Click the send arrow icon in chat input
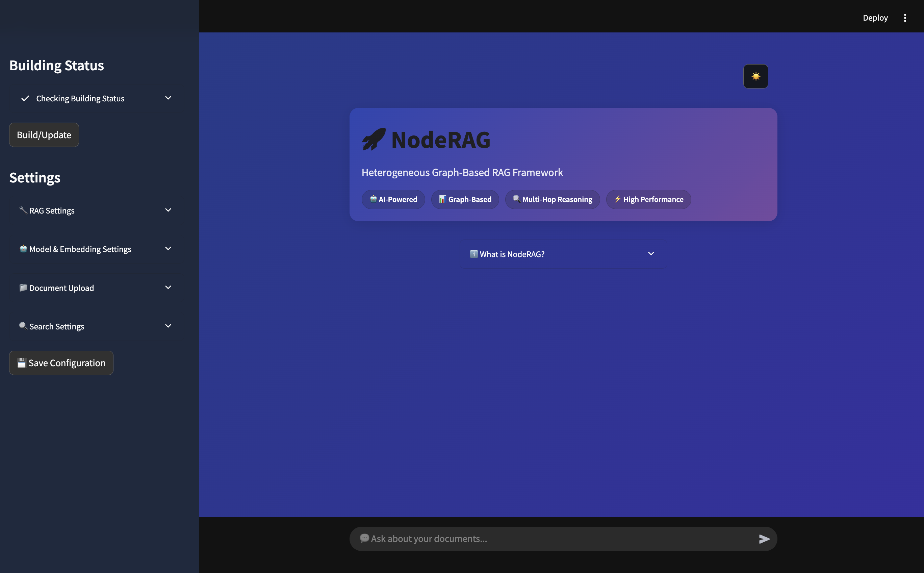Viewport: 924px width, 573px height. pos(764,539)
